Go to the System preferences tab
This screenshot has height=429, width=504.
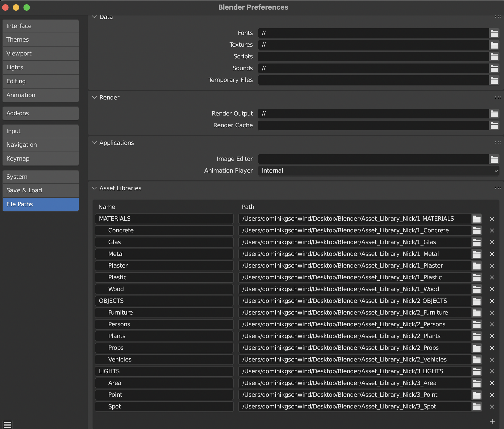(x=41, y=177)
